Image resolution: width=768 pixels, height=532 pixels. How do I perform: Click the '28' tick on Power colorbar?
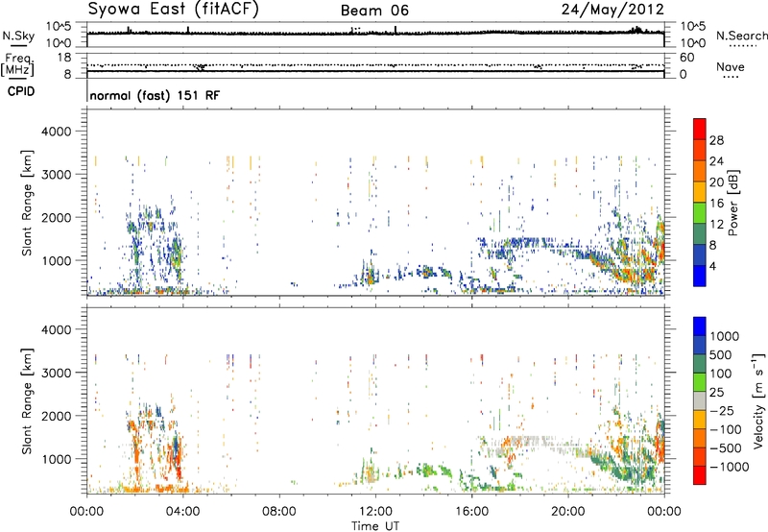[x=716, y=140]
